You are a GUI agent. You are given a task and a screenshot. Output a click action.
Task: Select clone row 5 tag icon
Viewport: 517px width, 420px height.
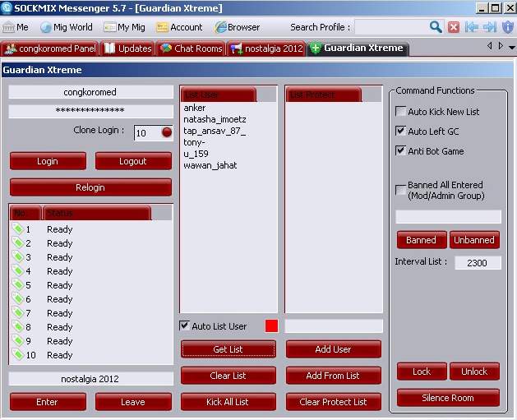click(18, 284)
